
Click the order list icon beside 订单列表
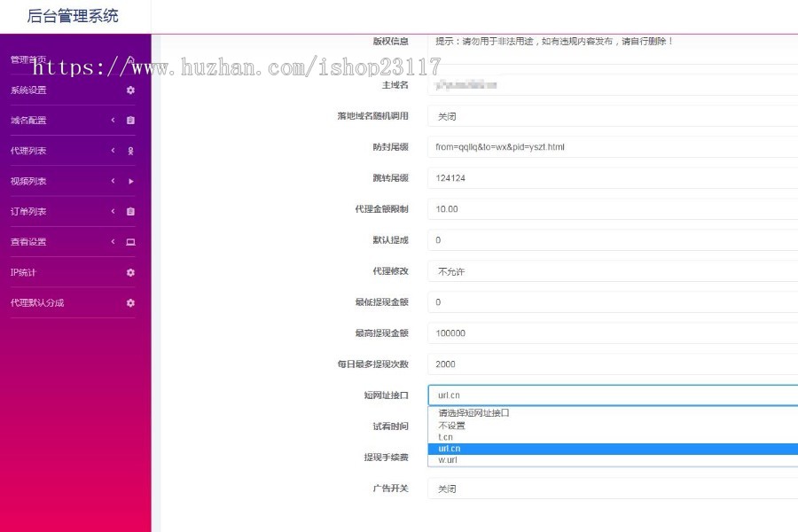[x=129, y=212]
